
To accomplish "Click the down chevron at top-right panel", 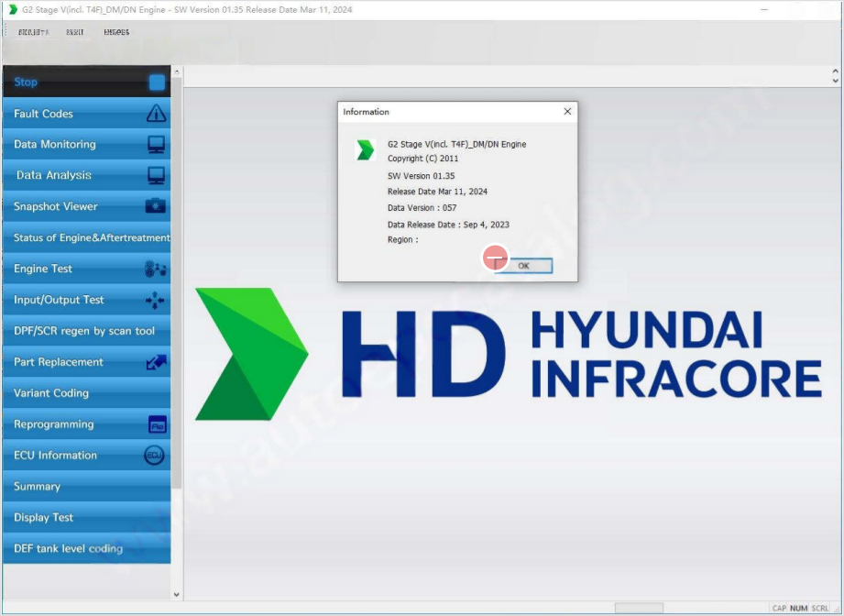I will 836,82.
